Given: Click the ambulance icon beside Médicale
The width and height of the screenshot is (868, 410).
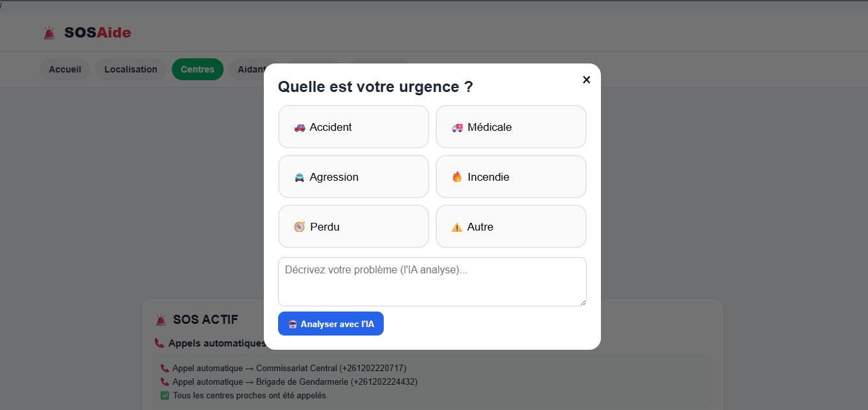Looking at the screenshot, I should (x=458, y=128).
